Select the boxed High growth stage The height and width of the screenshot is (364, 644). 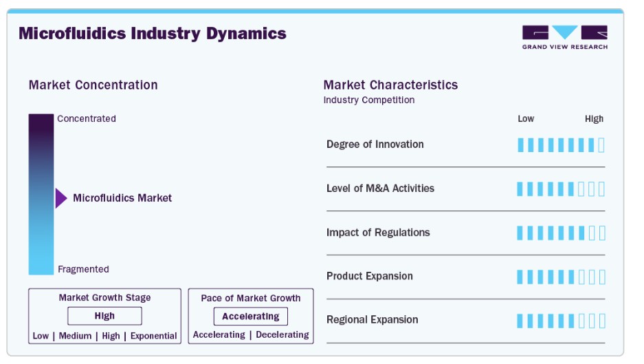tap(104, 317)
